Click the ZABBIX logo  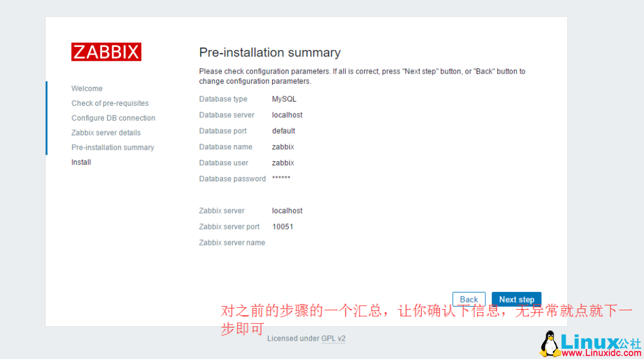106,52
